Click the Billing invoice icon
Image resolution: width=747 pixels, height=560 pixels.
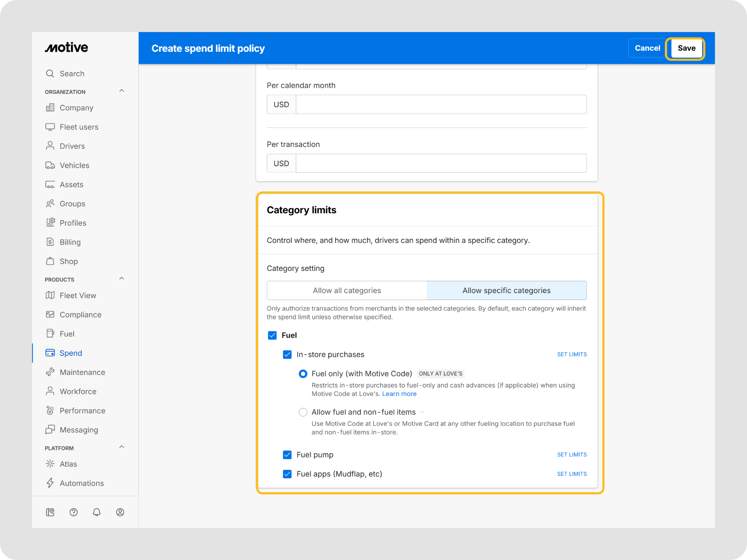pos(50,242)
